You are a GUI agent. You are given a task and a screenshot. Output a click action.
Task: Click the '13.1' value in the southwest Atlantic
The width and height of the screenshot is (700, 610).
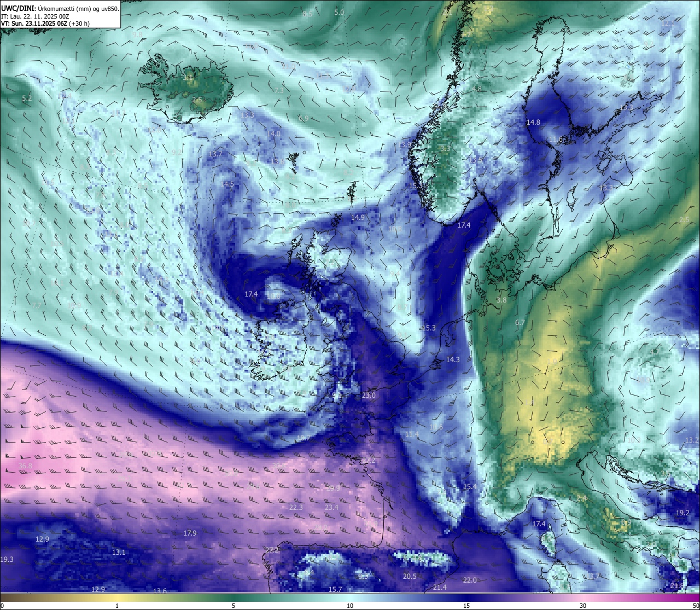[x=119, y=553]
